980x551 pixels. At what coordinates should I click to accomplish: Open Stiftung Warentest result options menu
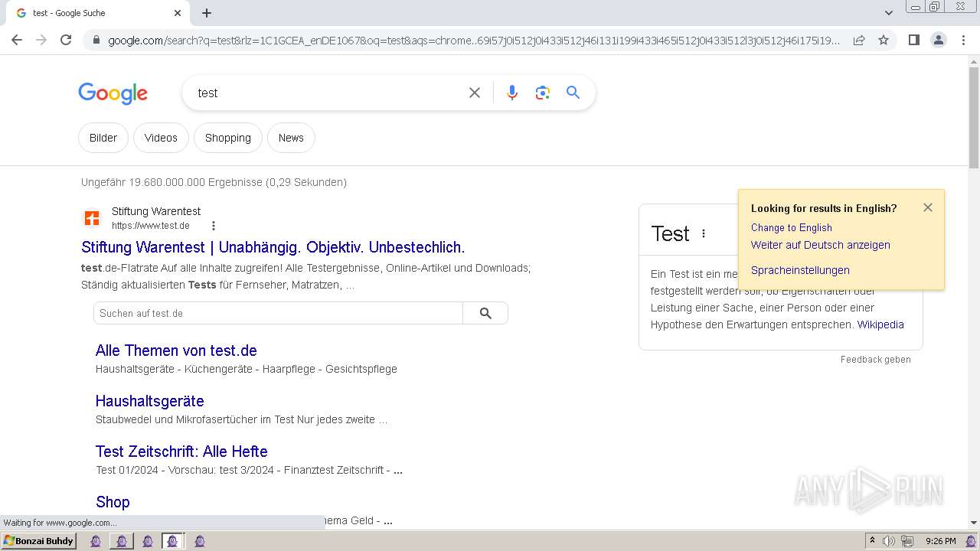pyautogui.click(x=214, y=226)
